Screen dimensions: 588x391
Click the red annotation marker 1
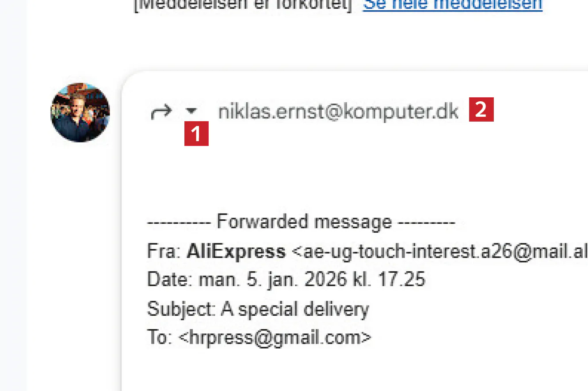196,134
